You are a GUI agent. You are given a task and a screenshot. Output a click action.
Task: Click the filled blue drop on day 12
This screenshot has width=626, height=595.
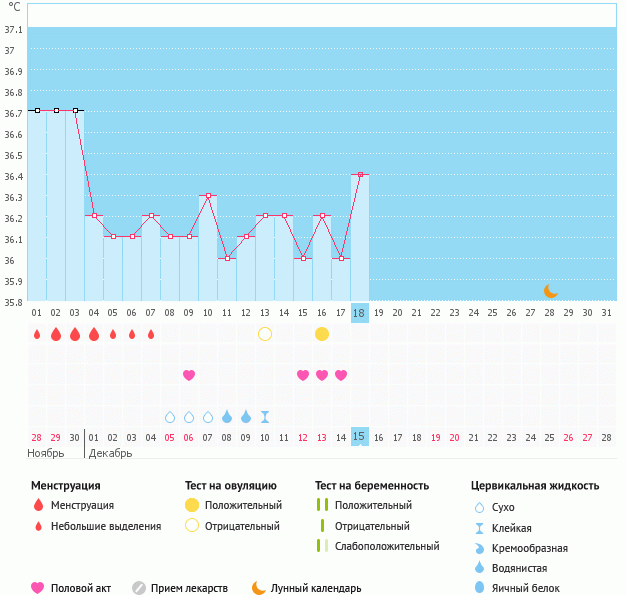(x=246, y=416)
